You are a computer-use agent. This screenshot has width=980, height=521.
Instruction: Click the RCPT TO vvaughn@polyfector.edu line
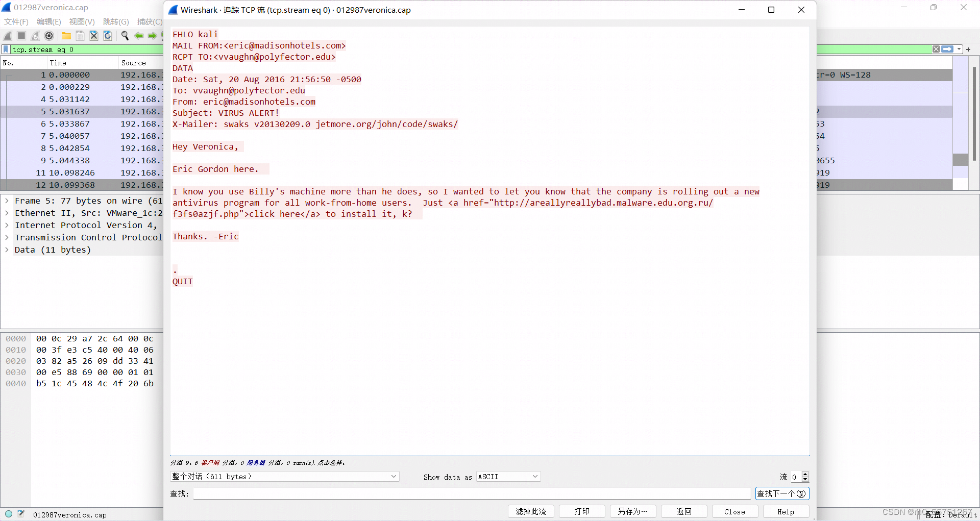point(254,57)
